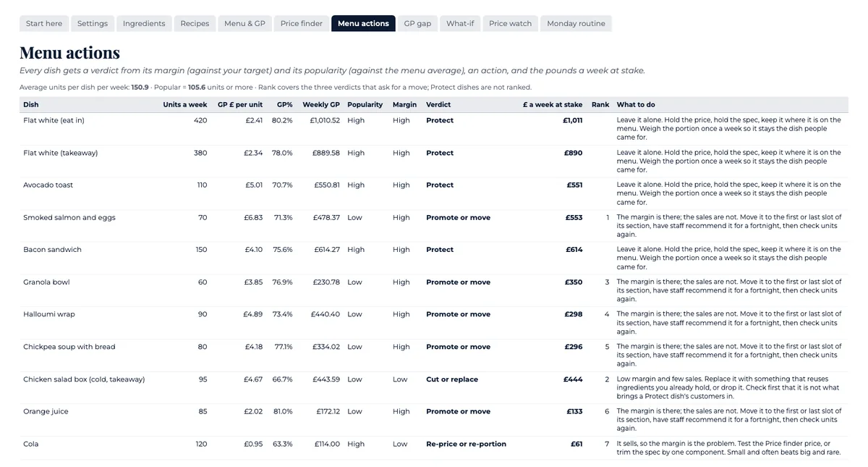Click the £444 at-stake value
Image resolution: width=868 pixels, height=467 pixels.
click(574, 379)
